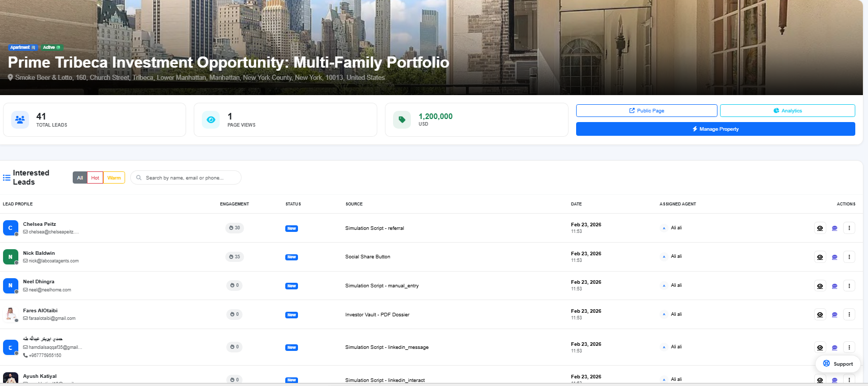Expand more actions for Fares AlOtaibi

[x=849, y=315]
